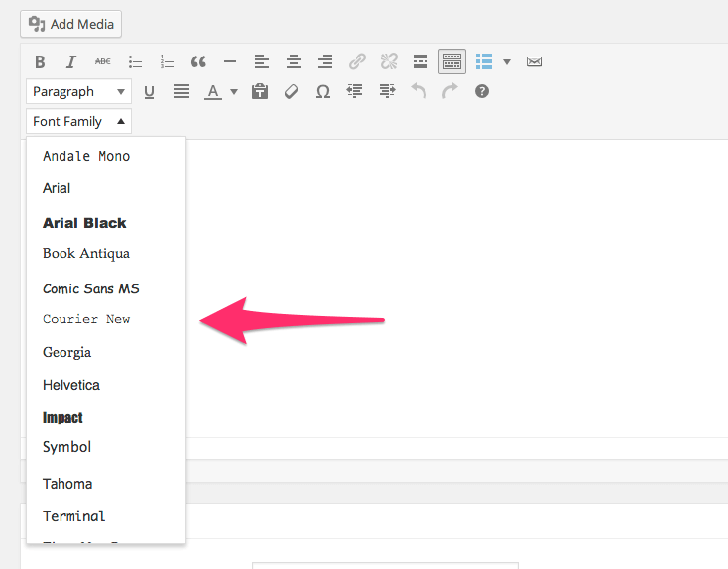Choose Georgia from font list

tap(106, 352)
